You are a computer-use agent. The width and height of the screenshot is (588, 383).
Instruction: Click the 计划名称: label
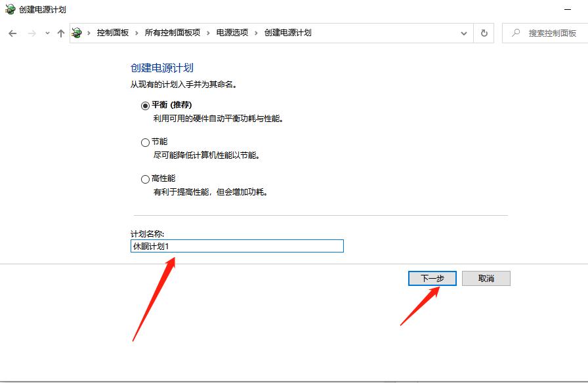(148, 234)
